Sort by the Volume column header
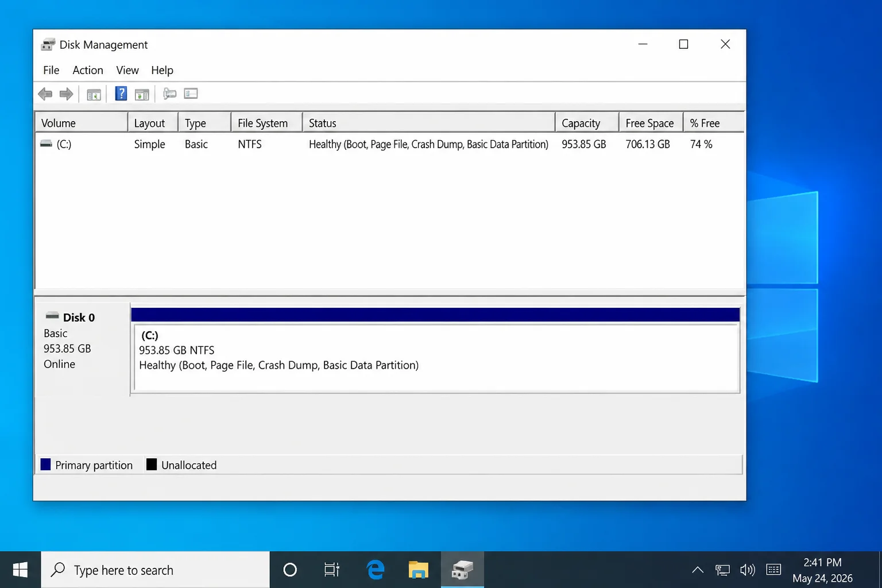This screenshot has width=882, height=588. coord(82,123)
